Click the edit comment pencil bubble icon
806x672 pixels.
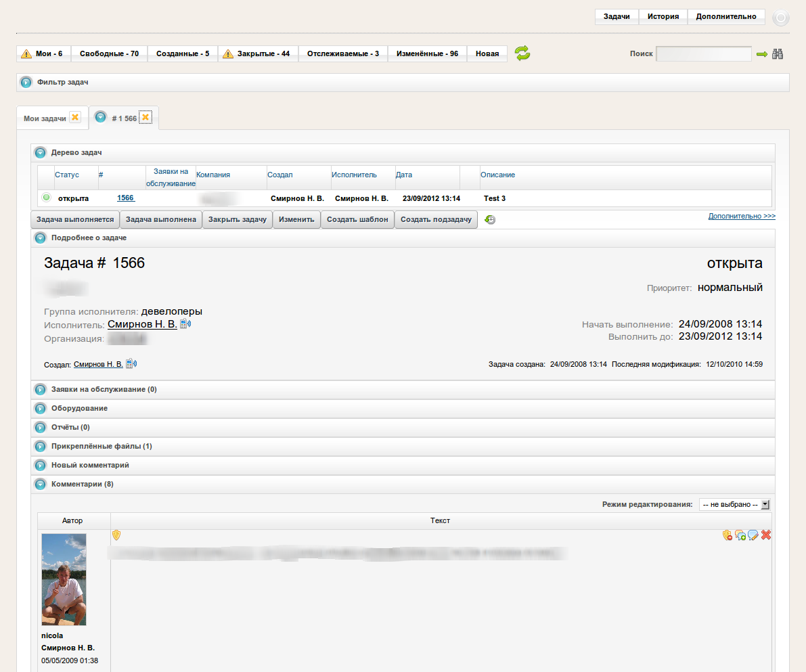753,535
